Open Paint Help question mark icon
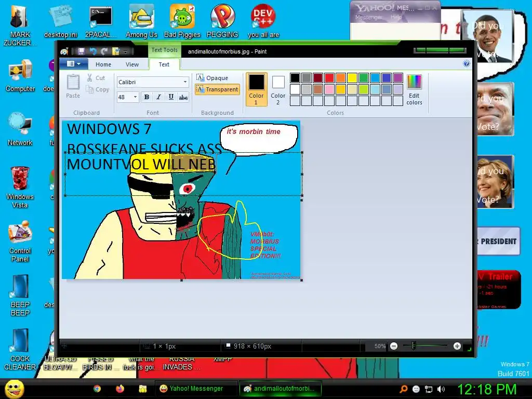532x399 pixels. coord(467,63)
